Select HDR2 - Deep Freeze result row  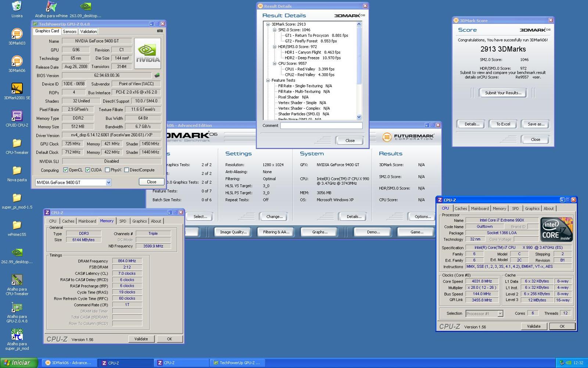(313, 58)
